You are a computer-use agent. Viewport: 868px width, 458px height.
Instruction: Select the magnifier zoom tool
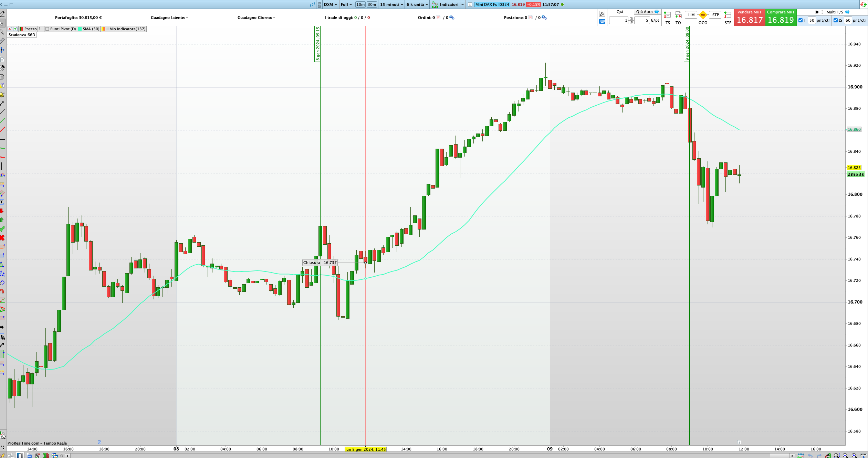click(x=2, y=32)
